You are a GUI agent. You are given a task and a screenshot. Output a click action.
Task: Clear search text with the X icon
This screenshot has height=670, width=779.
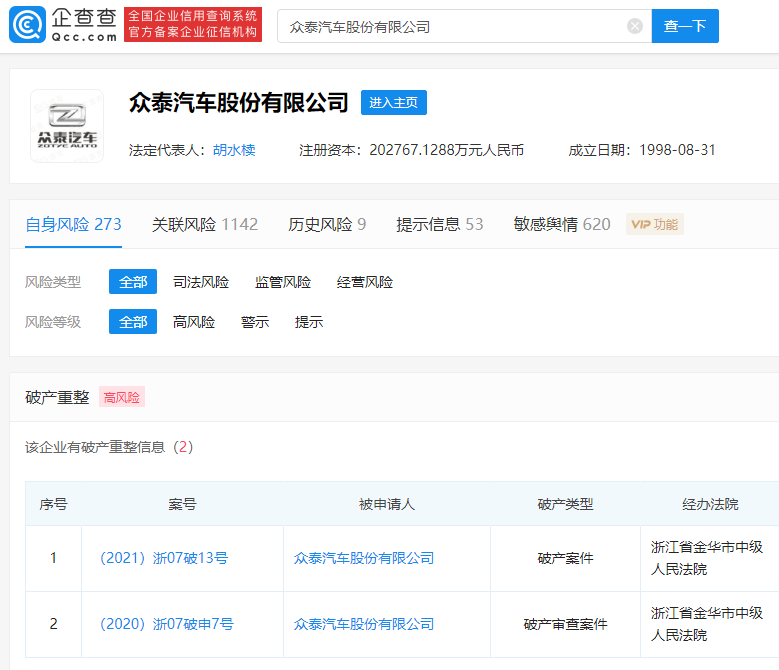click(635, 26)
